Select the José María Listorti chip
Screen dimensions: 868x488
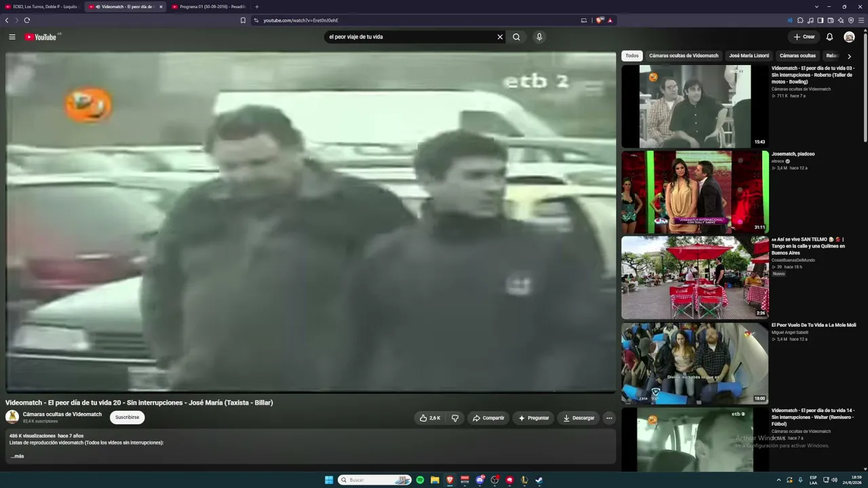click(749, 56)
